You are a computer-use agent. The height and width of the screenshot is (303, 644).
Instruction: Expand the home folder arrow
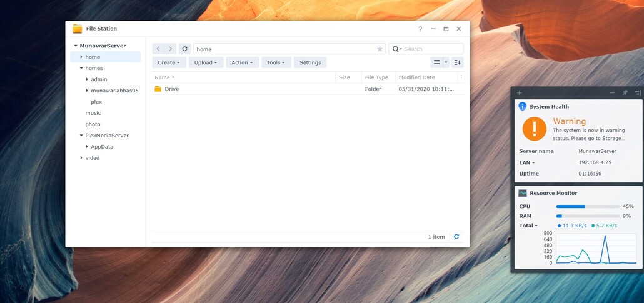point(81,57)
